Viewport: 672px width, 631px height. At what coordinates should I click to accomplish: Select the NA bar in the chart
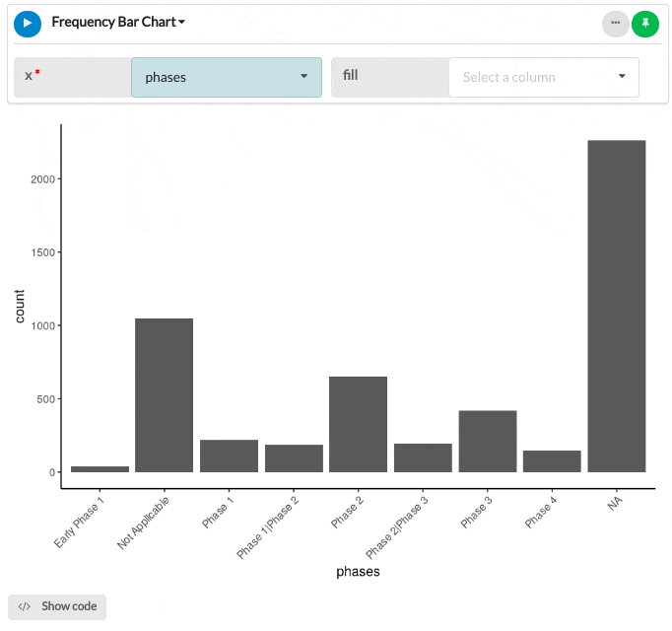click(x=617, y=306)
